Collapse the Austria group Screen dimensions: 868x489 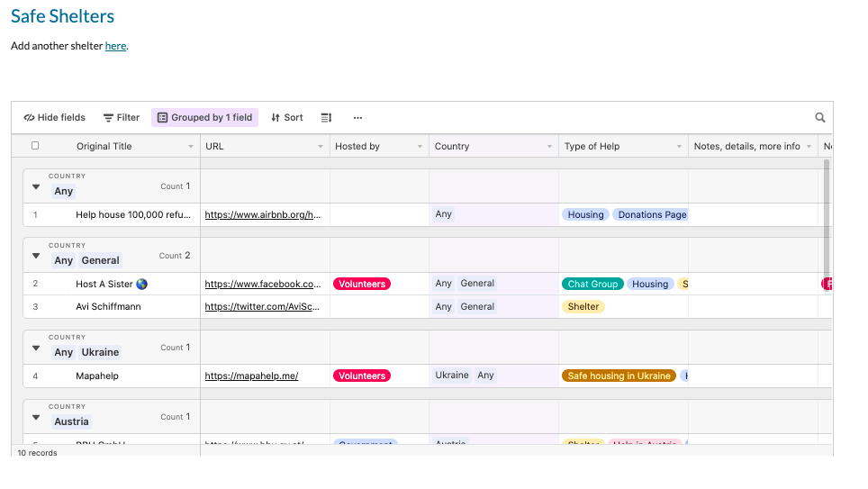(x=36, y=417)
